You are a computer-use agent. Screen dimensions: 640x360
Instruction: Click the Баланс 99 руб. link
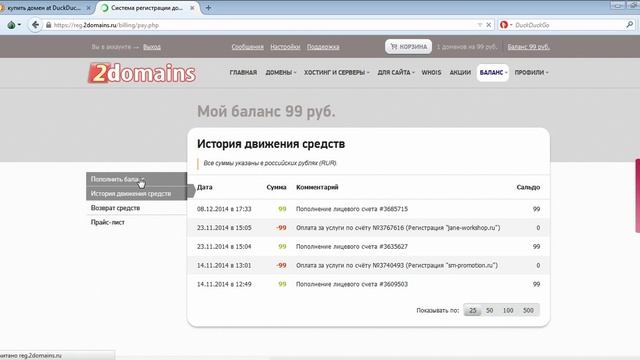click(x=529, y=47)
